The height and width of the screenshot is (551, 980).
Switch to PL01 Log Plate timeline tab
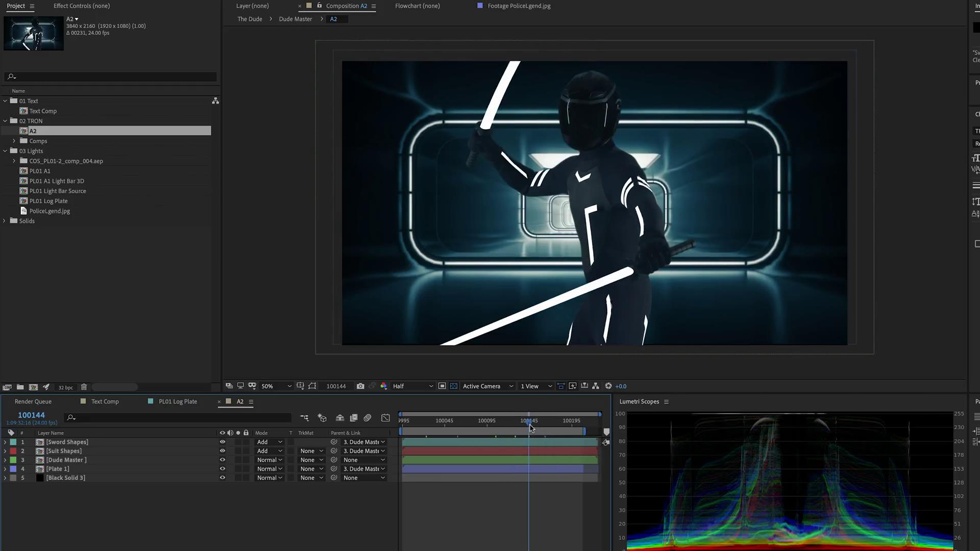pos(178,402)
